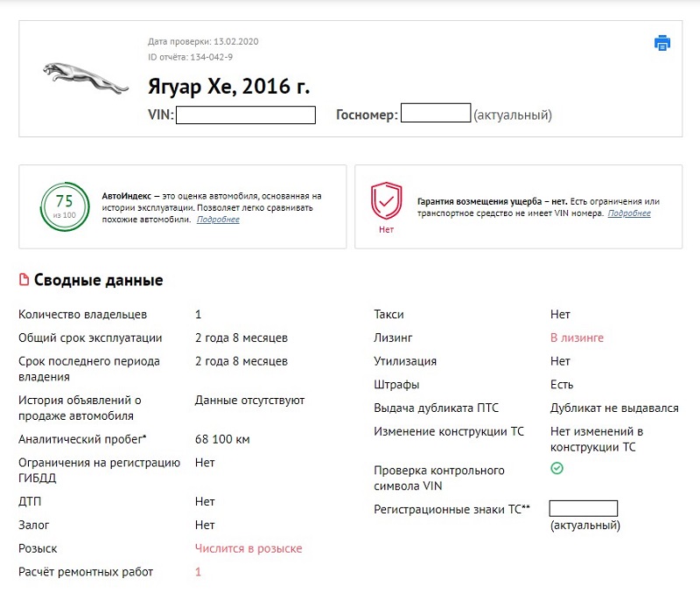The image size is (700, 593).
Task: Click the Нет изменений в конструкции ТС value
Action: pyautogui.click(x=597, y=439)
